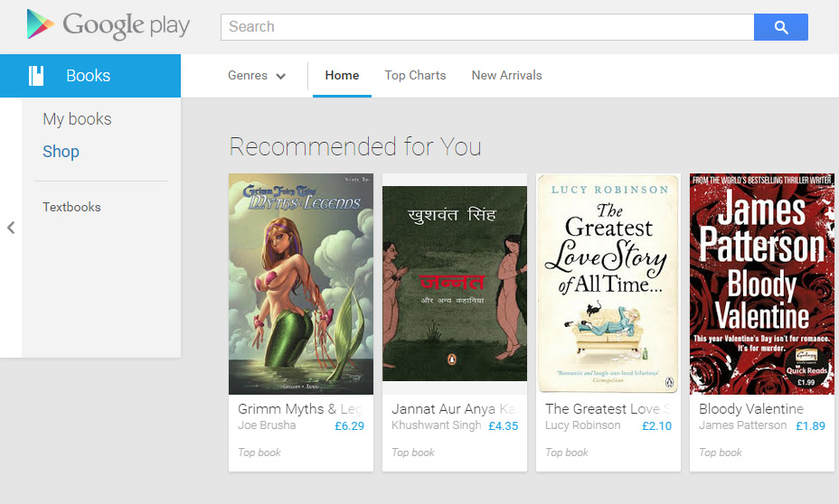Click the Google Play logo
The width and height of the screenshot is (839, 504).
click(x=108, y=25)
